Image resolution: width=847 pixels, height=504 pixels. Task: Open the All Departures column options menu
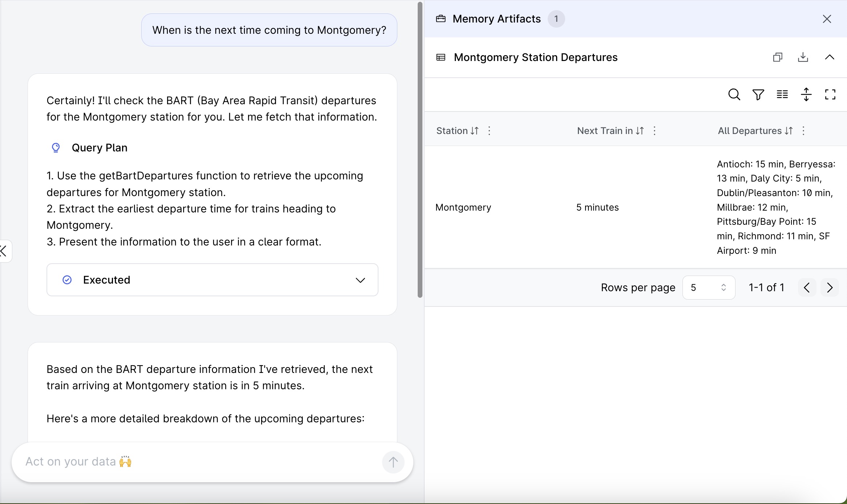[x=803, y=131]
